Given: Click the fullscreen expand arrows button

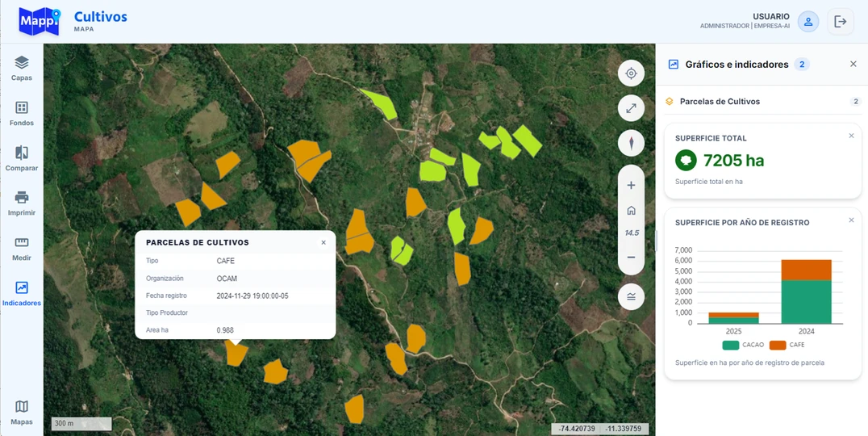Looking at the screenshot, I should coord(631,108).
